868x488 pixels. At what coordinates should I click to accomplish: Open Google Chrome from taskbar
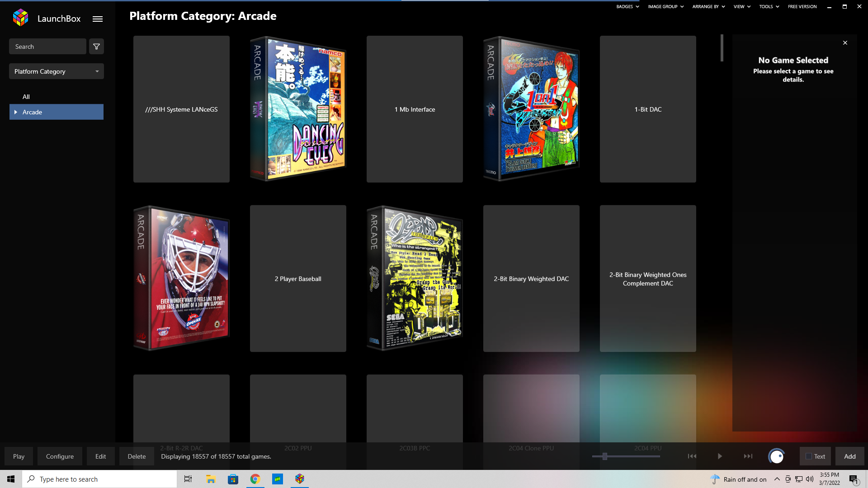coord(255,479)
